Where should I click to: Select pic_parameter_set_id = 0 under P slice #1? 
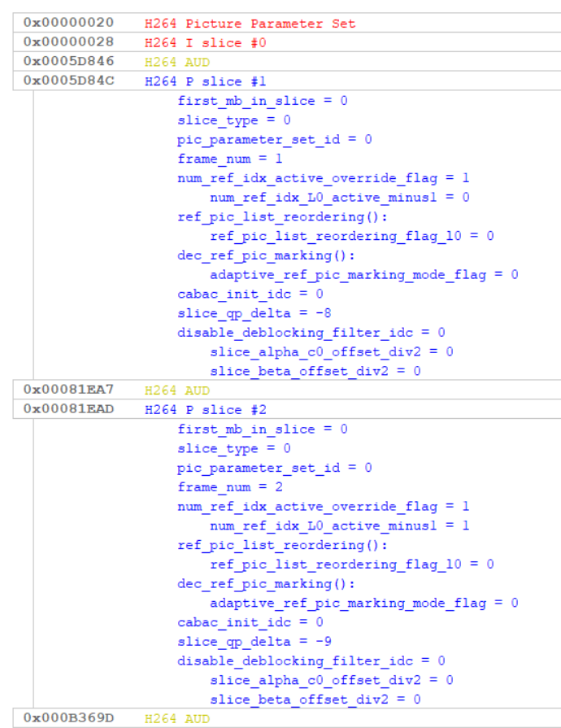(274, 139)
